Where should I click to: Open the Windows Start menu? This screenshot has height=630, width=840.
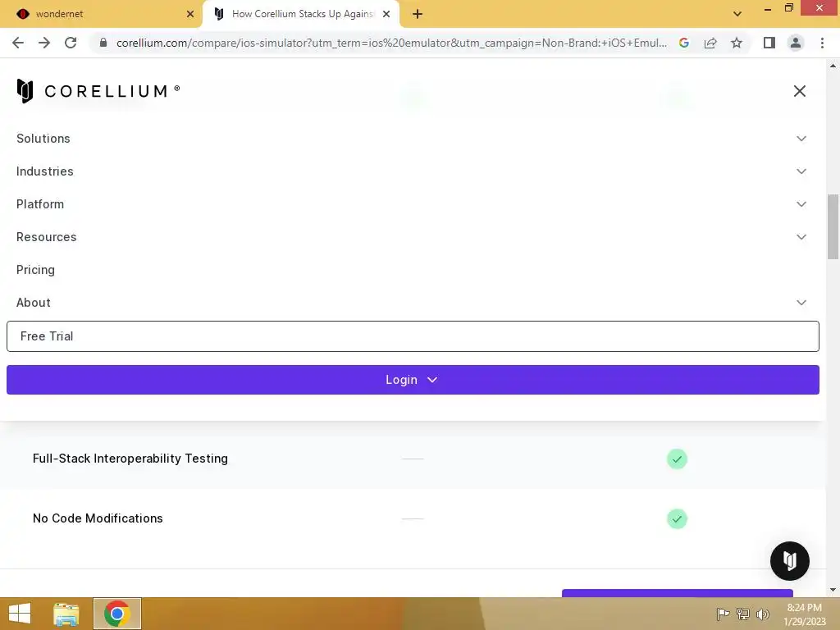(20, 614)
